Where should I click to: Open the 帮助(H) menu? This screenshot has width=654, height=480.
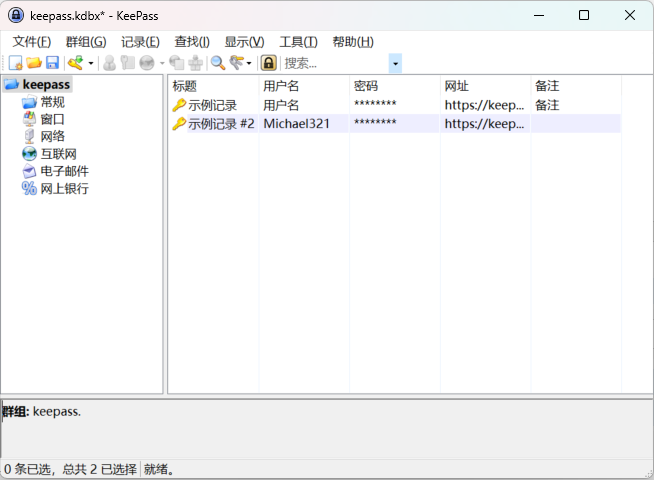click(353, 42)
